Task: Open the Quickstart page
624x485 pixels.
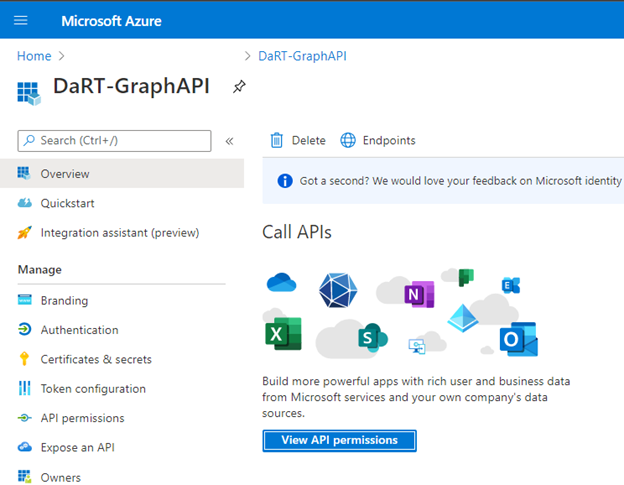Action: 68,203
